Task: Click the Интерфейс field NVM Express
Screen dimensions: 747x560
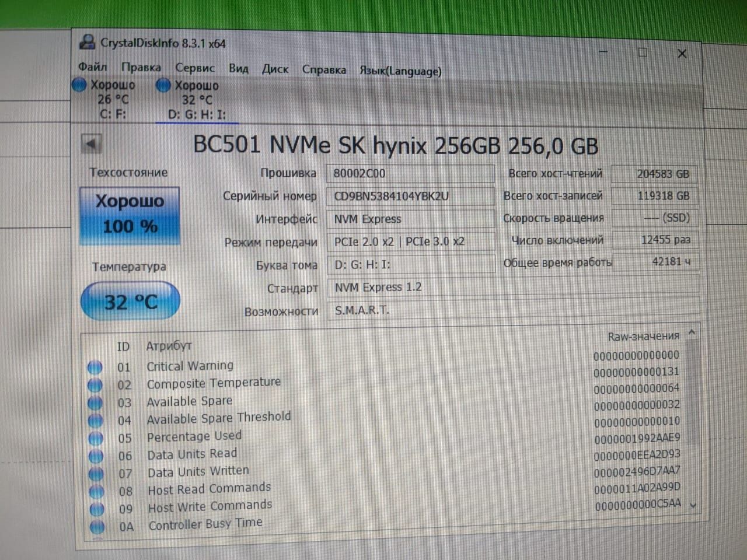Action: point(410,219)
